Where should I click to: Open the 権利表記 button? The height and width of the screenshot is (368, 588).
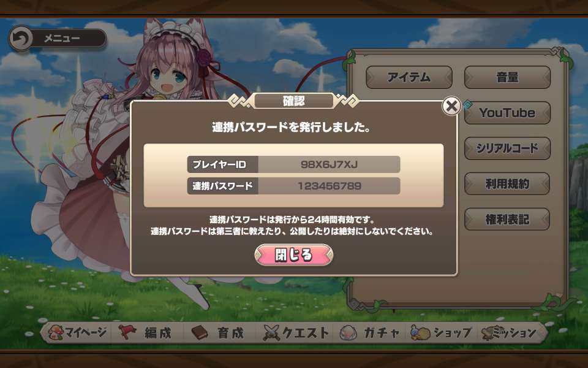click(x=507, y=220)
